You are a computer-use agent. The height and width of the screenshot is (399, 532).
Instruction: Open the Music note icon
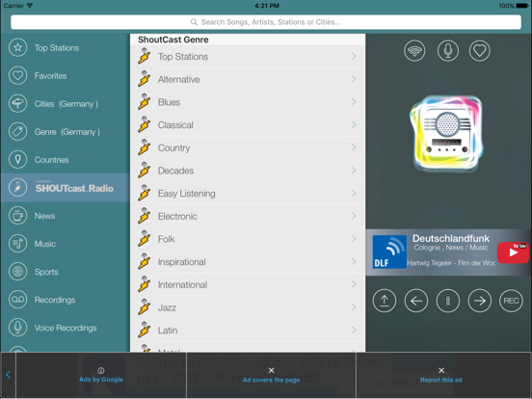tap(17, 244)
